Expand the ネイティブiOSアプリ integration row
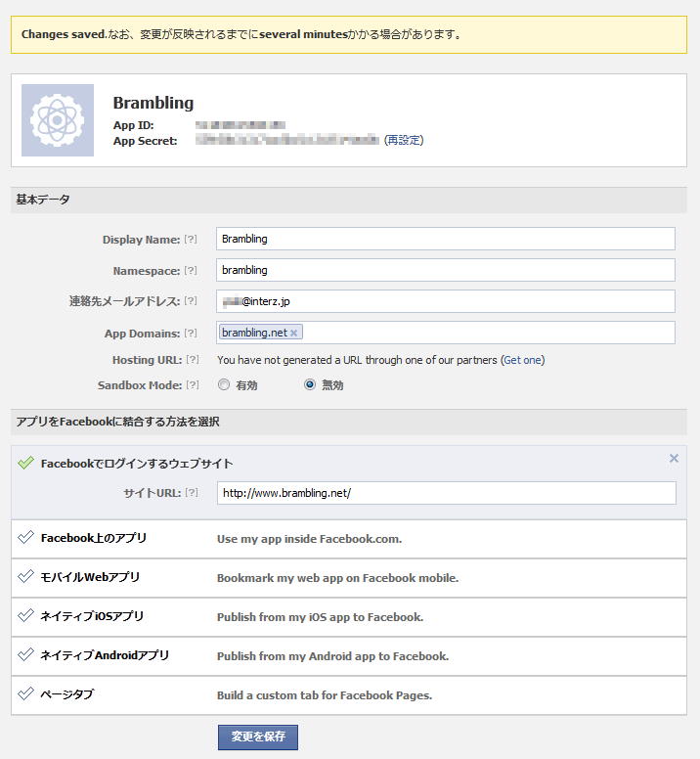The height and width of the screenshot is (759, 700). [x=349, y=617]
